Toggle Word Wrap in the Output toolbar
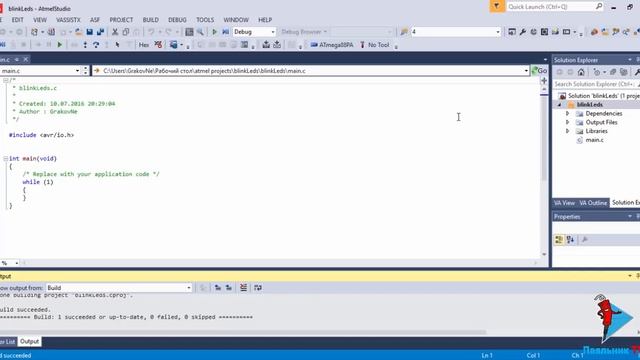The image size is (640, 360). tap(258, 288)
